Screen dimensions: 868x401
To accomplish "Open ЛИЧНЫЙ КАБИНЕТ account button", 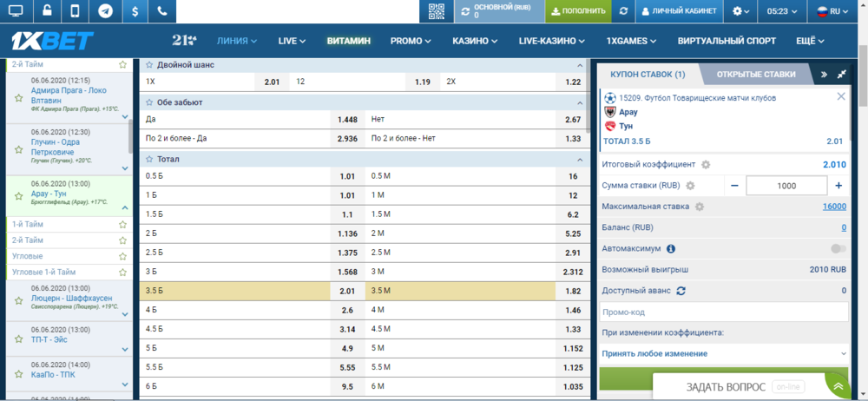I will (x=680, y=11).
